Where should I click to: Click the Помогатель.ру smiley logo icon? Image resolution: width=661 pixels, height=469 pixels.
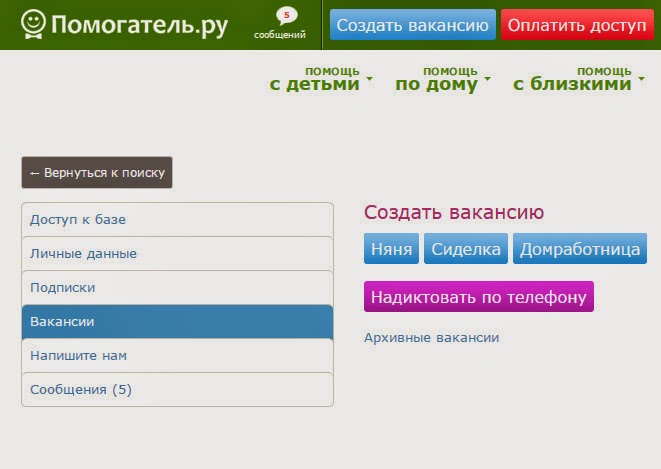(33, 24)
